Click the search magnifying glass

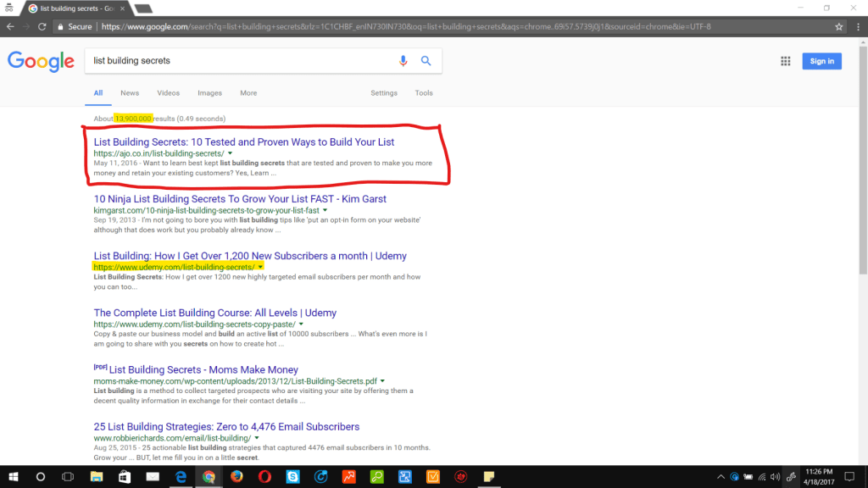426,60
